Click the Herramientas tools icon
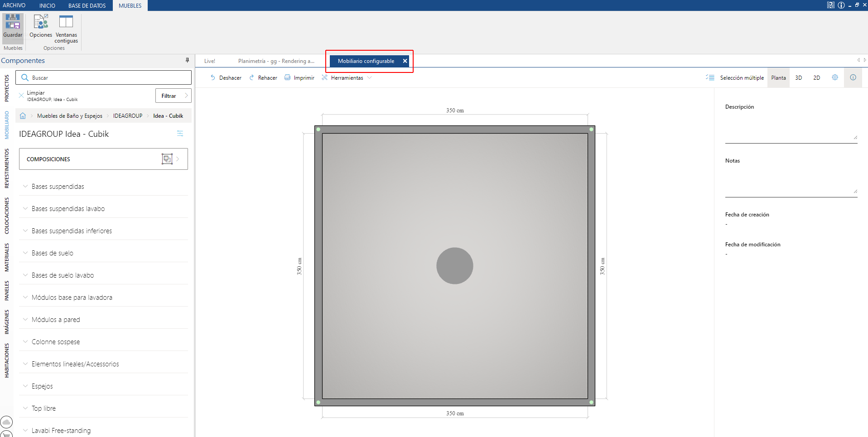 point(324,77)
